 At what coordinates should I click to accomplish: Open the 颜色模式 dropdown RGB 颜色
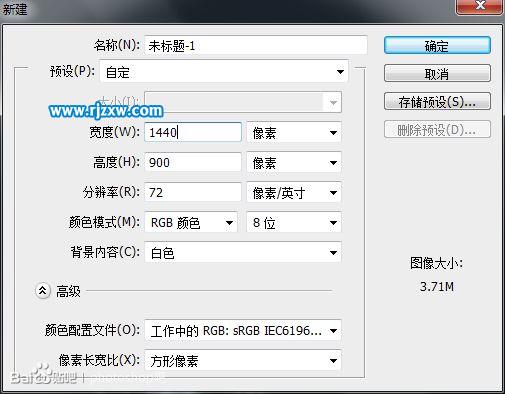(191, 222)
